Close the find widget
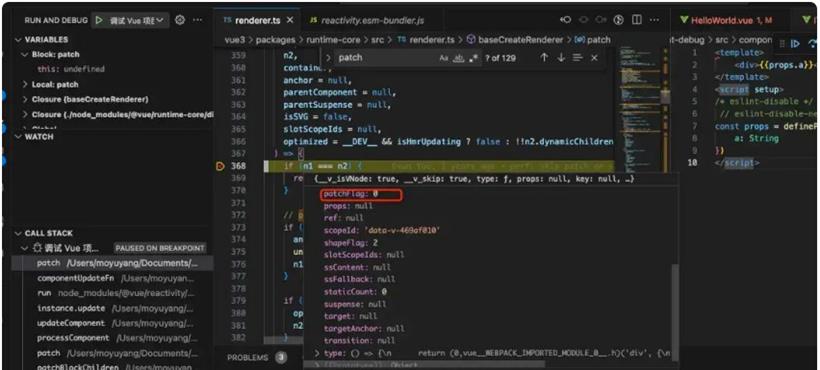 594,58
